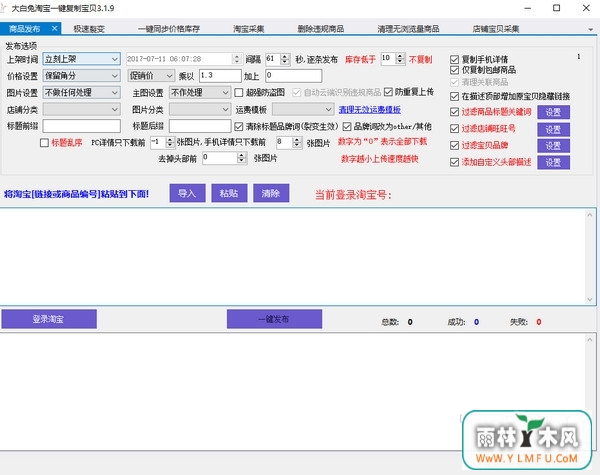
Task: Open the 价格设置 dropdown showing 保留角分
Action: 82,76
